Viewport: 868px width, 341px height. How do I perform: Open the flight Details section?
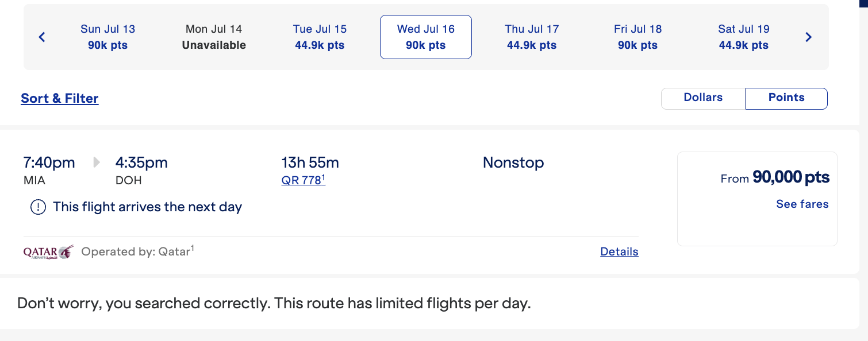(x=619, y=251)
